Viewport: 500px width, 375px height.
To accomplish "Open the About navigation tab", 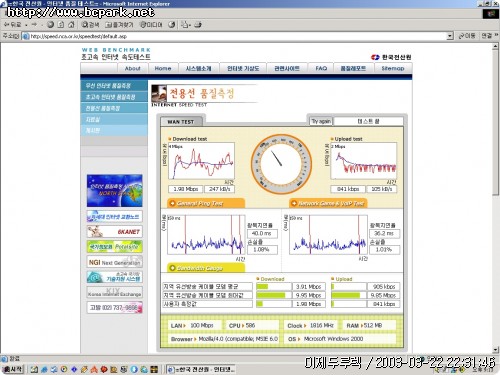I will (132, 68).
